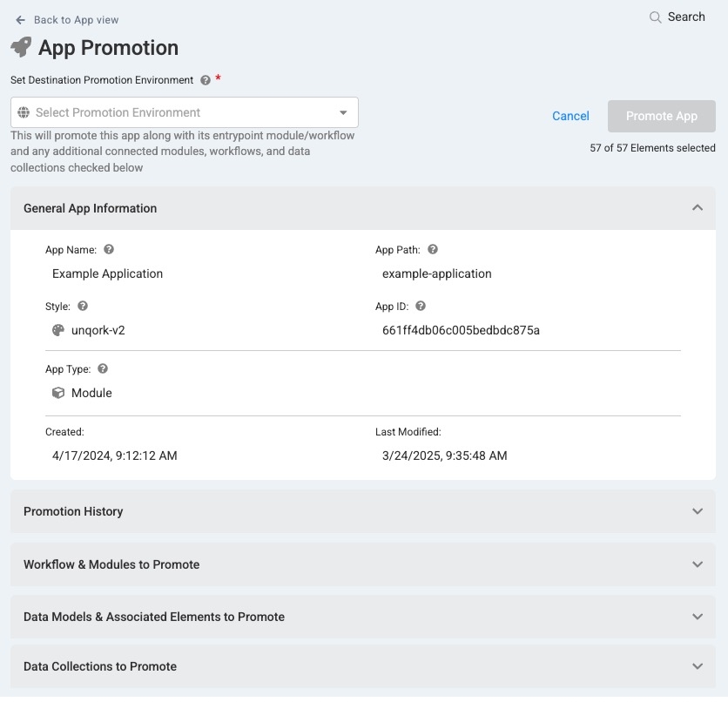Image resolution: width=728 pixels, height=702 pixels.
Task: Click the Cancel link
Action: 570,116
